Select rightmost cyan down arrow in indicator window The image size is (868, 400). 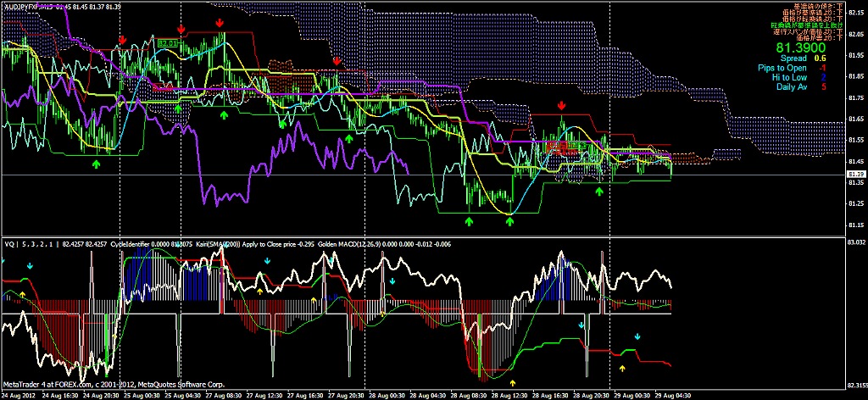click(x=637, y=336)
